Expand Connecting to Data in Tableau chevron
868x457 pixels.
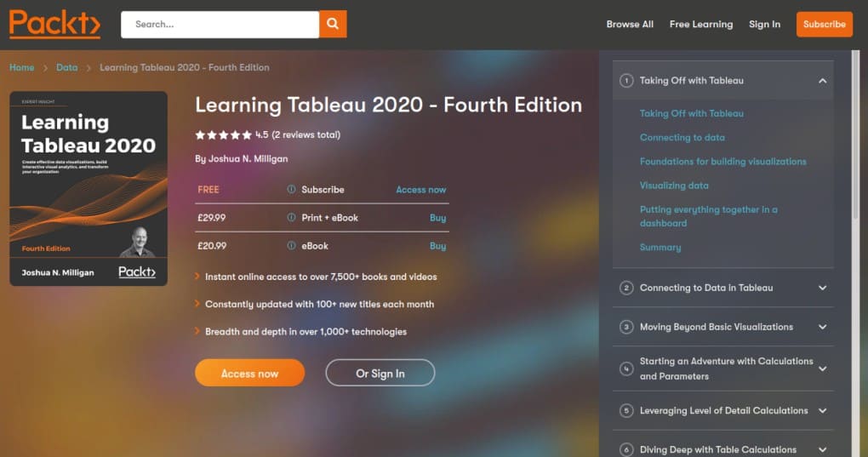coord(823,288)
